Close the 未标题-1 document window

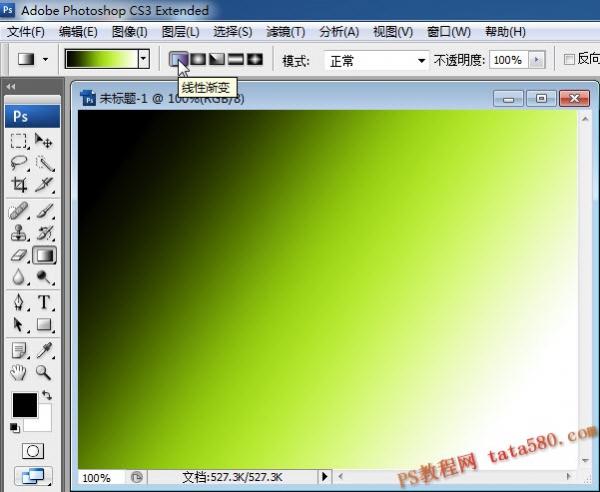tap(574, 99)
